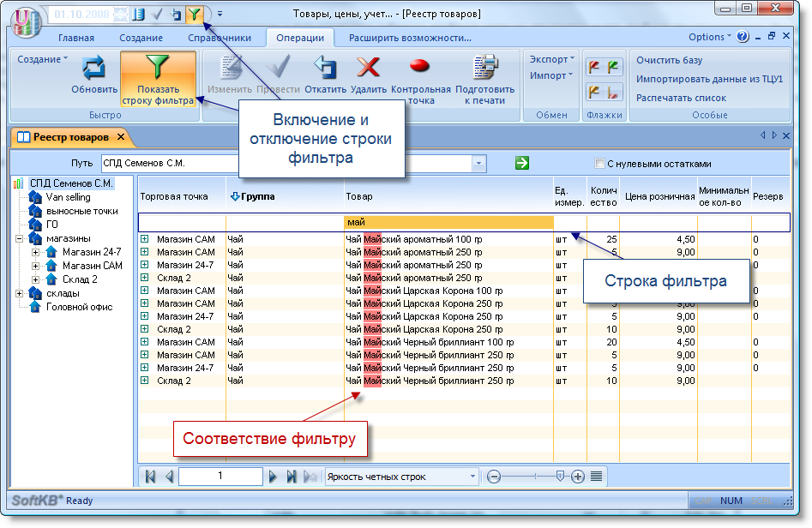
Task: Switch to the Создание ribbon tab
Action: [x=141, y=38]
